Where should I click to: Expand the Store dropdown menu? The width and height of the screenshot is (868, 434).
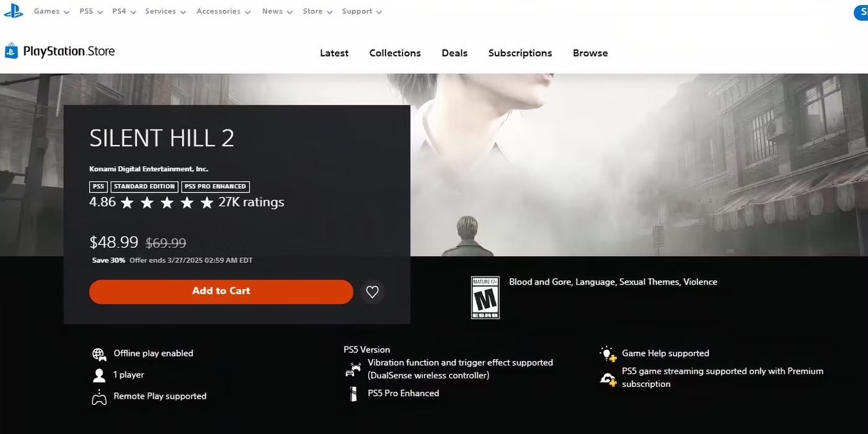(317, 11)
